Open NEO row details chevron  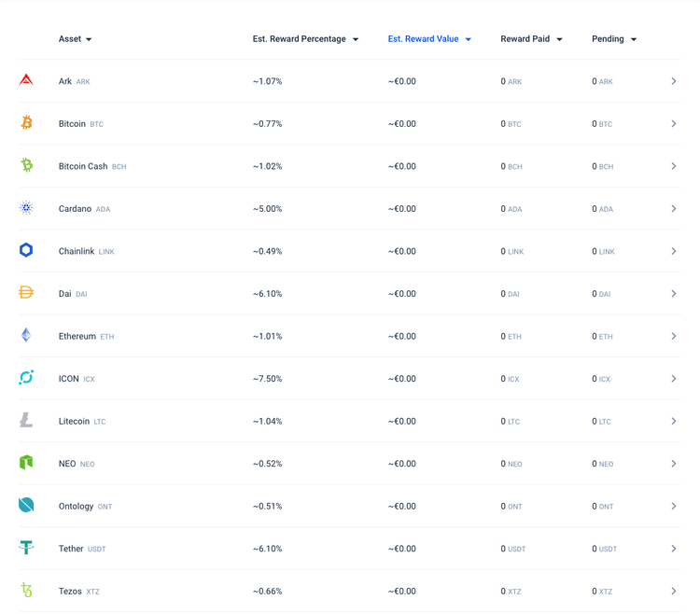tap(674, 464)
